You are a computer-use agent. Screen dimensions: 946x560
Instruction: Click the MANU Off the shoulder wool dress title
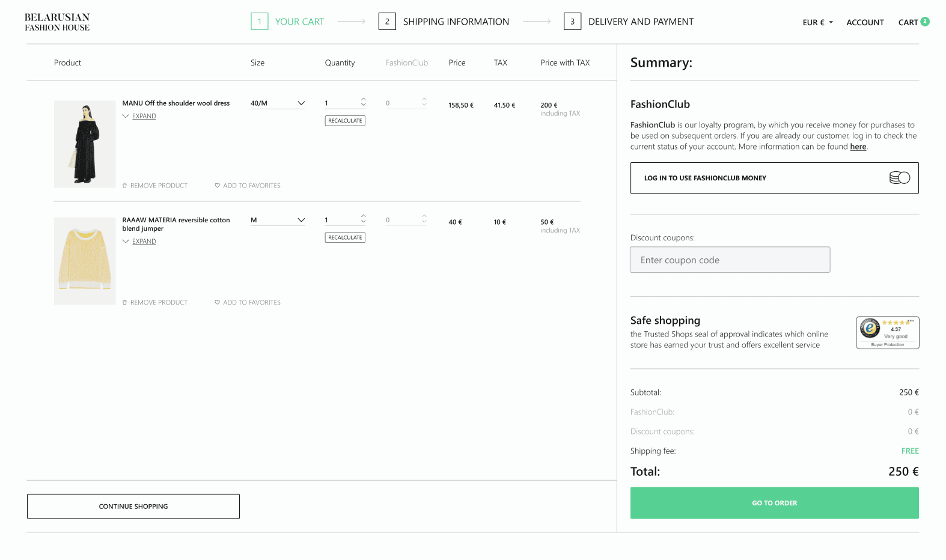point(176,103)
